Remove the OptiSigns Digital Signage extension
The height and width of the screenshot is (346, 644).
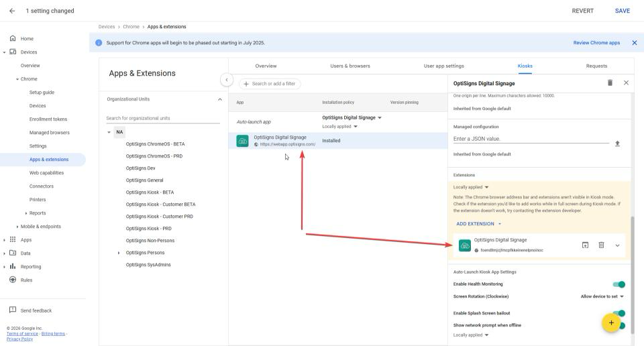[x=601, y=245]
